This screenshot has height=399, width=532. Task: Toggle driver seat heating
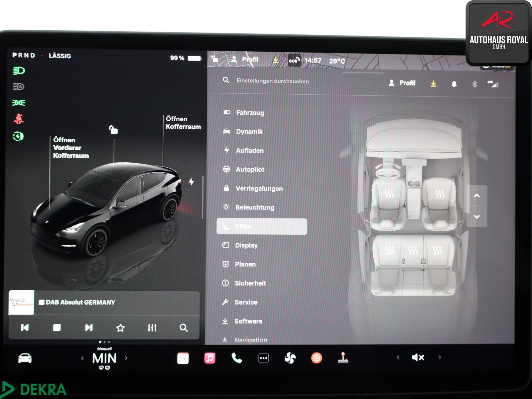389,194
